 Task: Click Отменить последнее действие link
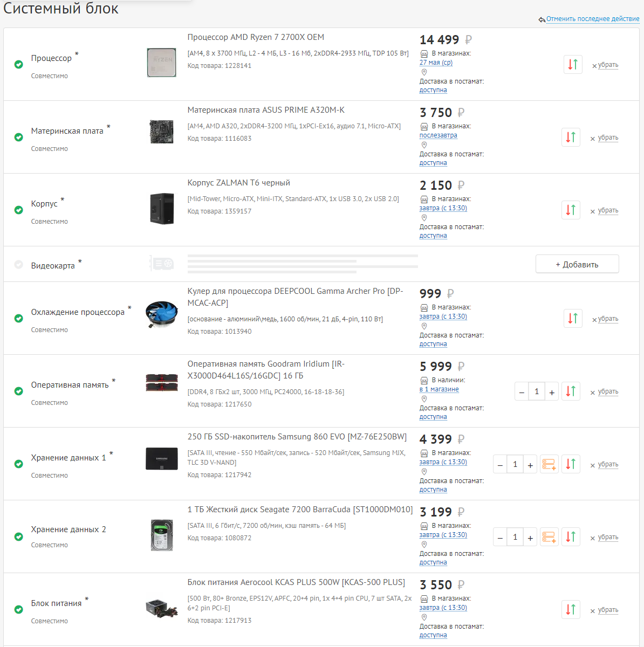coord(592,19)
